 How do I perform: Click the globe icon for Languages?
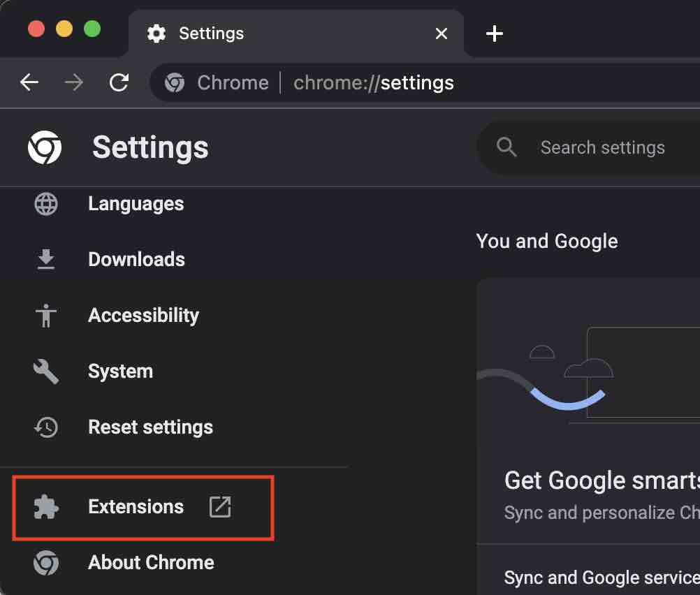[x=46, y=204]
